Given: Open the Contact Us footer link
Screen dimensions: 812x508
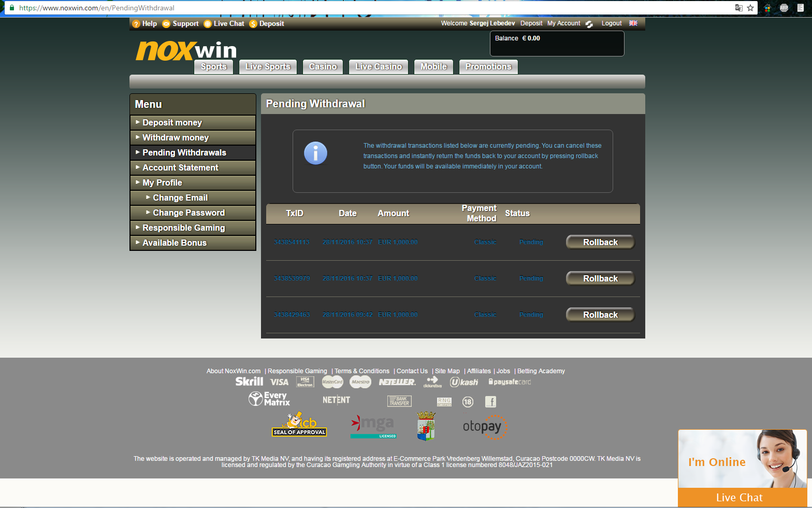Looking at the screenshot, I should (x=412, y=371).
